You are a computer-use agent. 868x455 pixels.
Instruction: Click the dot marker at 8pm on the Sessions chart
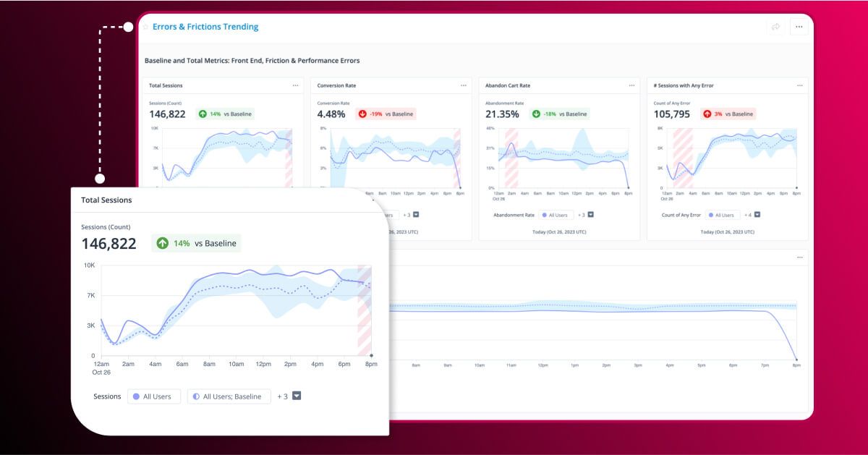pyautogui.click(x=370, y=354)
